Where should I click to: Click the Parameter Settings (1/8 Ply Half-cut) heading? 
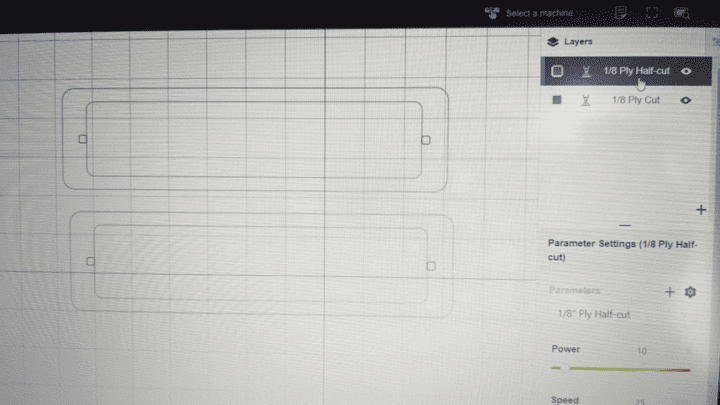click(622, 250)
